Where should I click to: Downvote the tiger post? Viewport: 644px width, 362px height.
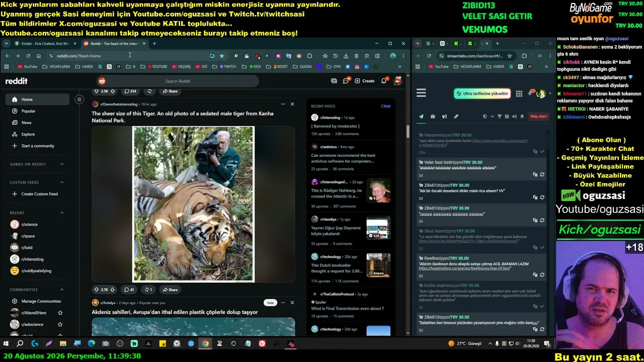tap(113, 290)
